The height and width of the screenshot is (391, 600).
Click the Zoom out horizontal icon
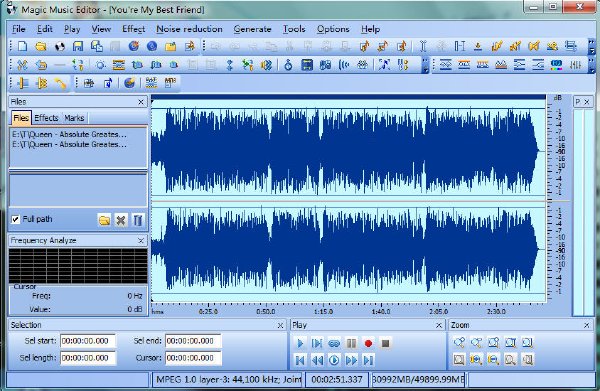click(x=493, y=360)
